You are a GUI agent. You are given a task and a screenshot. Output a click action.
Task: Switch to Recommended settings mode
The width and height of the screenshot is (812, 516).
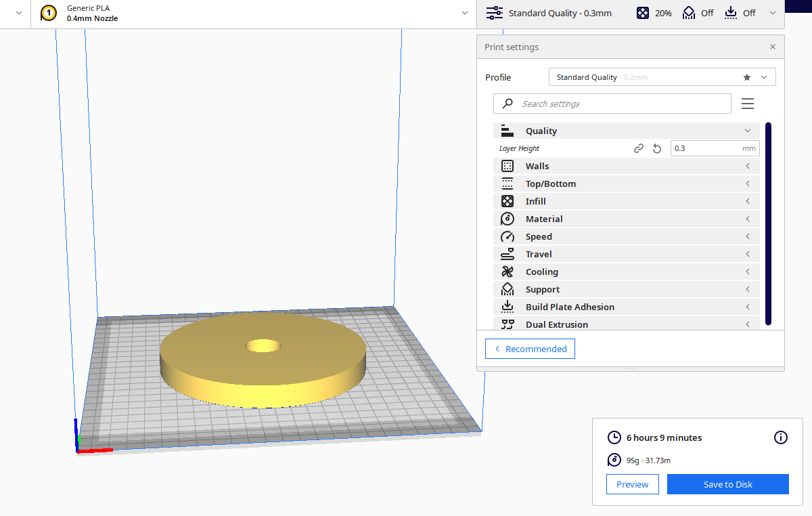pos(530,349)
